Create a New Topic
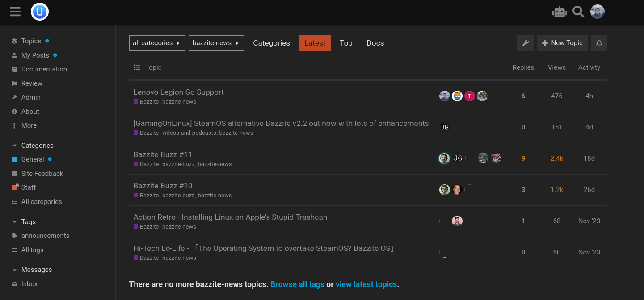The width and height of the screenshot is (644, 300). click(x=562, y=43)
